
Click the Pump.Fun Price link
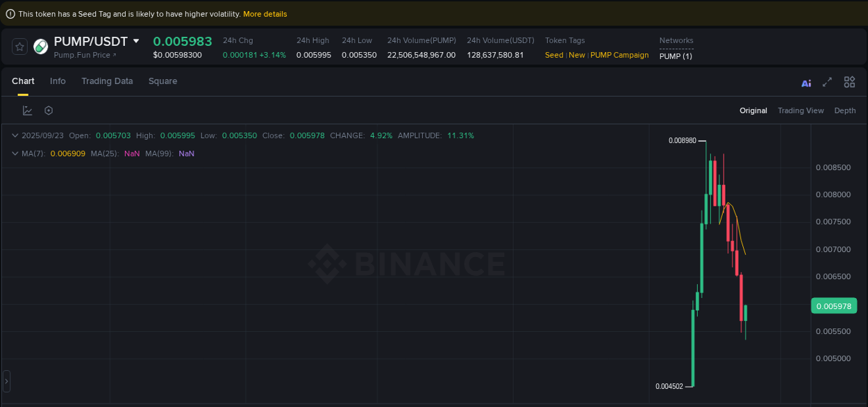[x=78, y=55]
